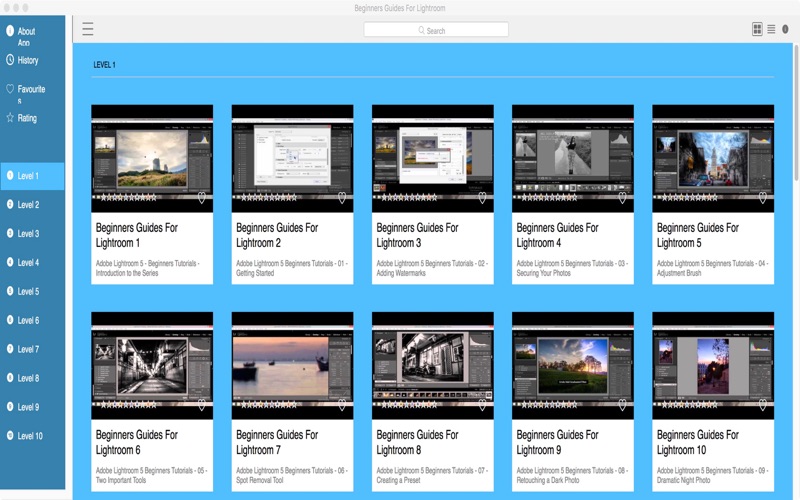Click title 'Beginners Guides For Lightroom 7'
This screenshot has height=500, width=800.
tap(277, 442)
